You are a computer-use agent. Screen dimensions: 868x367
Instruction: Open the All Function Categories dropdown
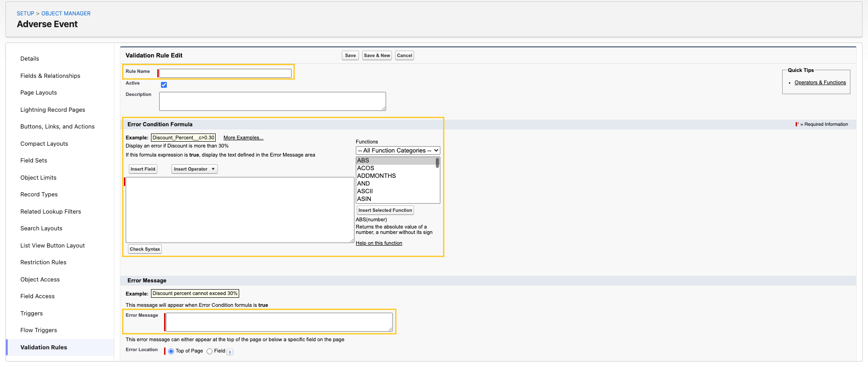[x=398, y=150]
